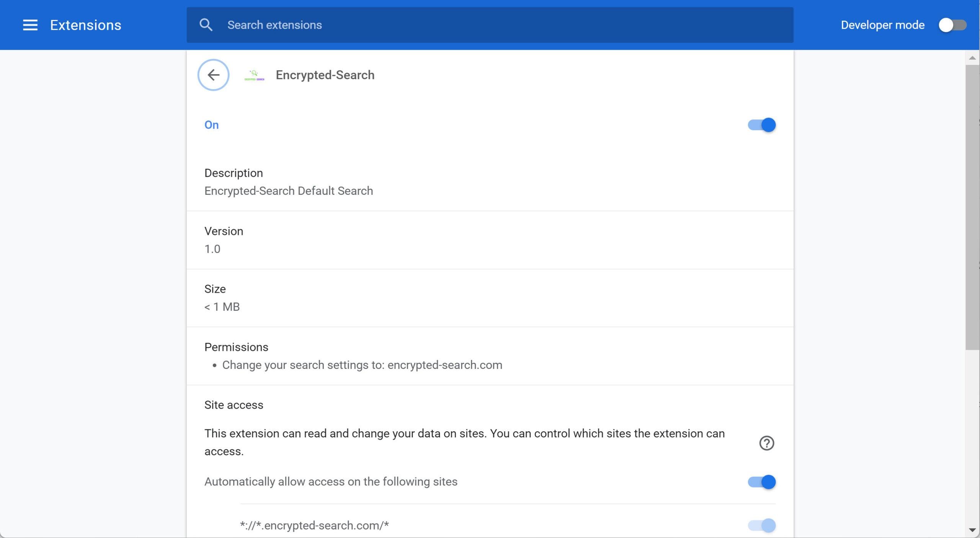Click the Extensions page title

[x=85, y=25]
